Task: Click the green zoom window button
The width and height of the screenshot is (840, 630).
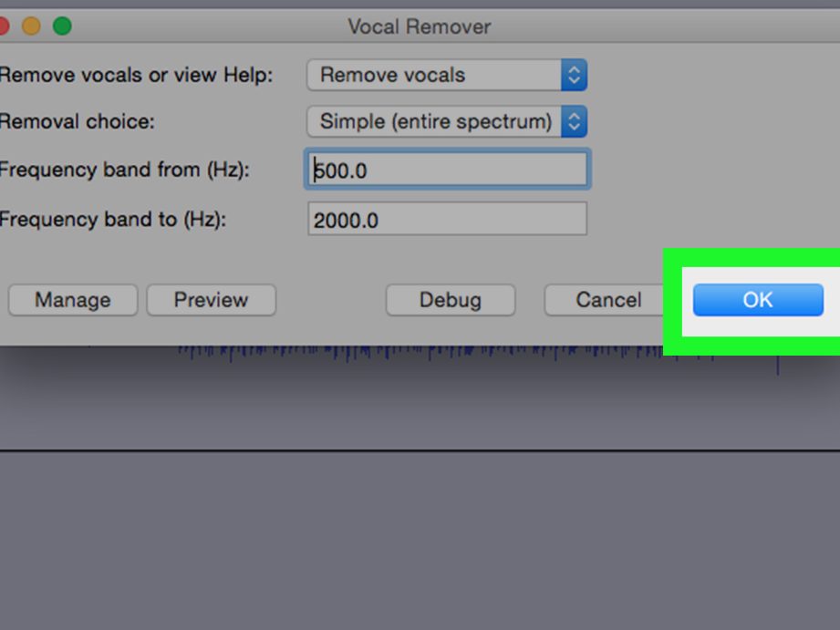Action: [x=61, y=26]
